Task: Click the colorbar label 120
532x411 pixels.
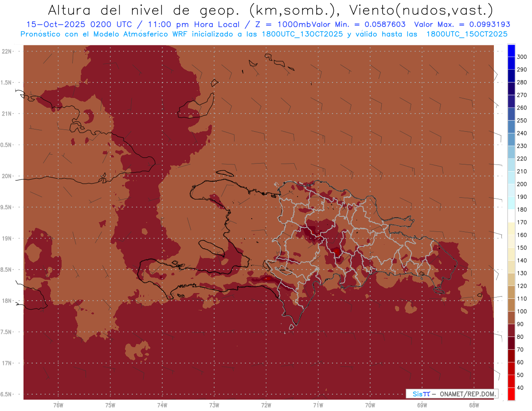Action: [521, 286]
